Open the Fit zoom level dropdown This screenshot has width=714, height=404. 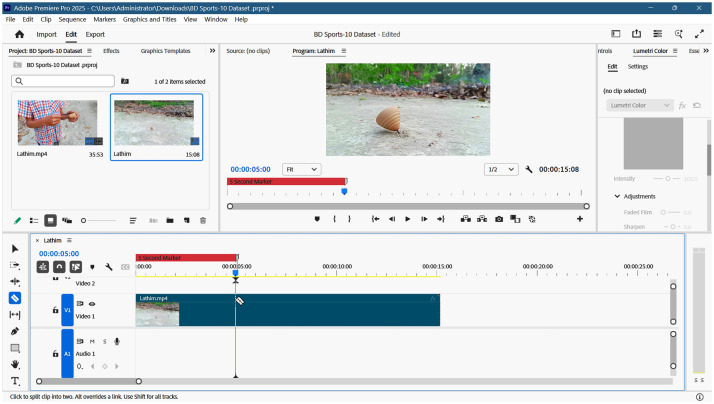point(301,169)
